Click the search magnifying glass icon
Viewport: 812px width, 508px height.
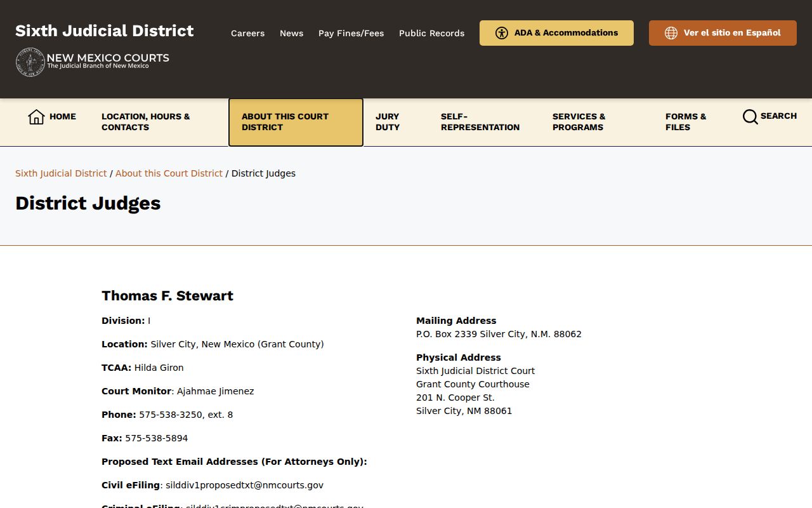[750, 117]
